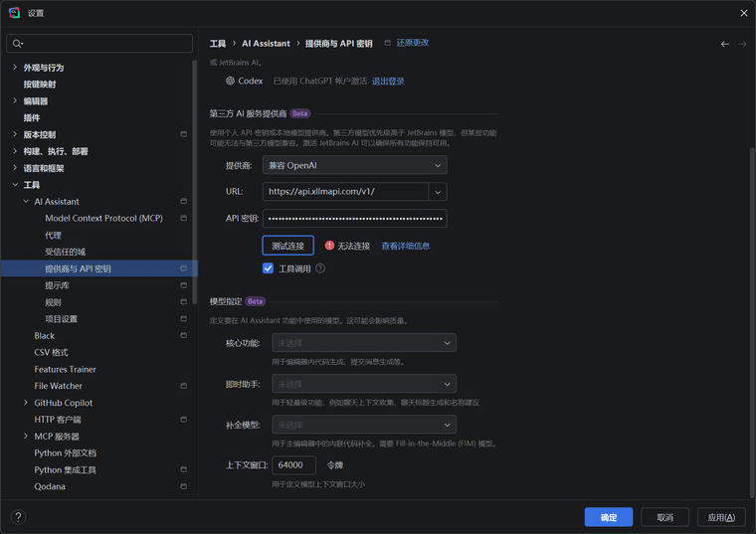The width and height of the screenshot is (756, 534).
Task: Click project-level icon on Python 集成工具 row
Action: coord(184,470)
